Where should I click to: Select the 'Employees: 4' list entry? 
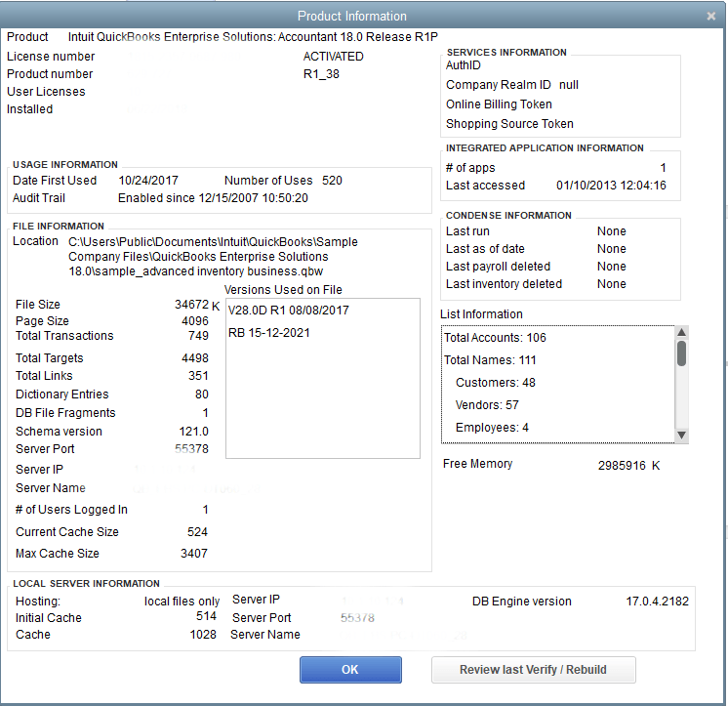pos(492,428)
